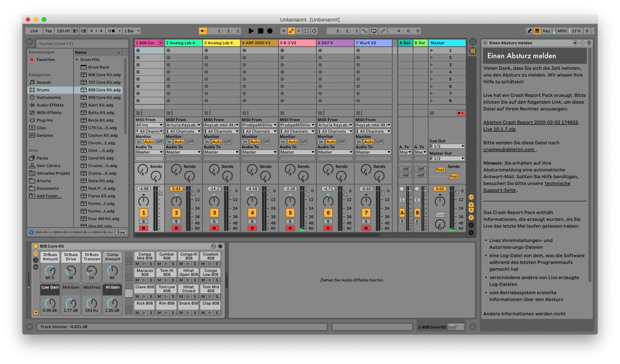Open MIDI From dropdown on track 1
The image size is (620, 364).
point(149,125)
